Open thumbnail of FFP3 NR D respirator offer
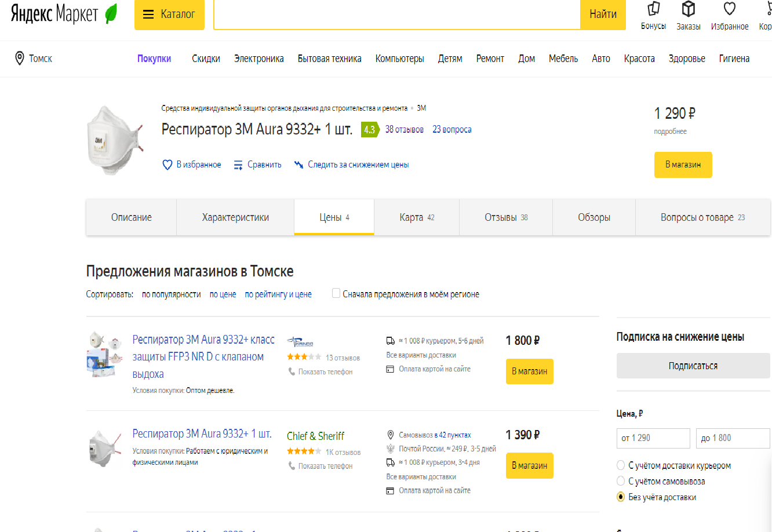This screenshot has height=532, width=772. pos(105,354)
